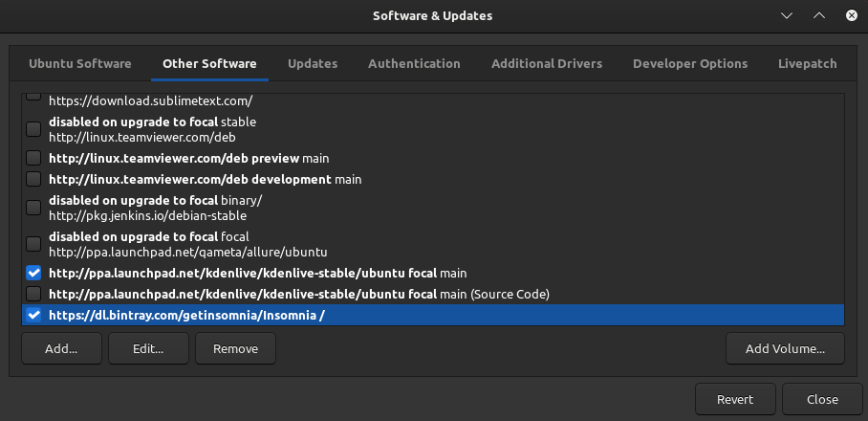
Task: Remove the selected software source
Action: [235, 348]
